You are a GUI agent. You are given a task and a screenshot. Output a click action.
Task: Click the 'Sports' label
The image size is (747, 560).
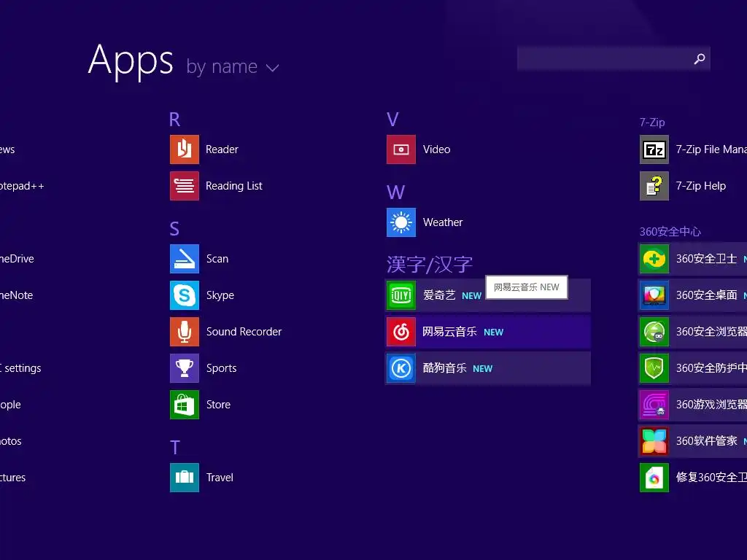tap(222, 368)
